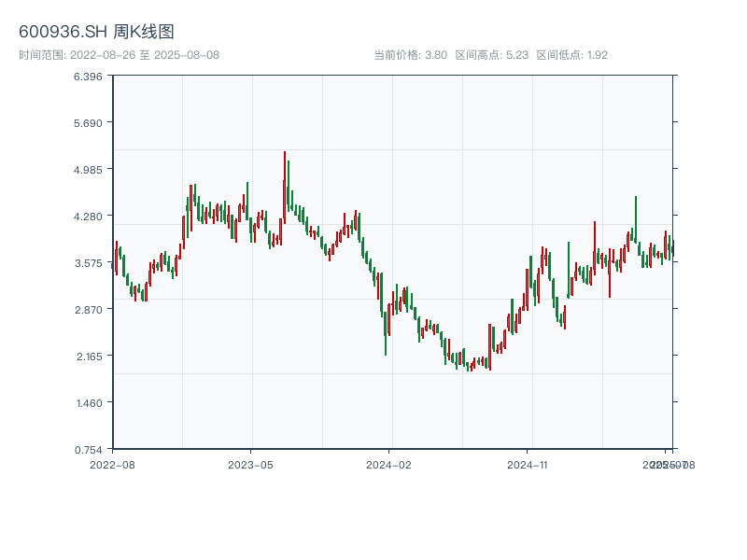Click the interval high label 区间高点: 5.23
This screenshot has width=747, height=560.
coord(492,55)
